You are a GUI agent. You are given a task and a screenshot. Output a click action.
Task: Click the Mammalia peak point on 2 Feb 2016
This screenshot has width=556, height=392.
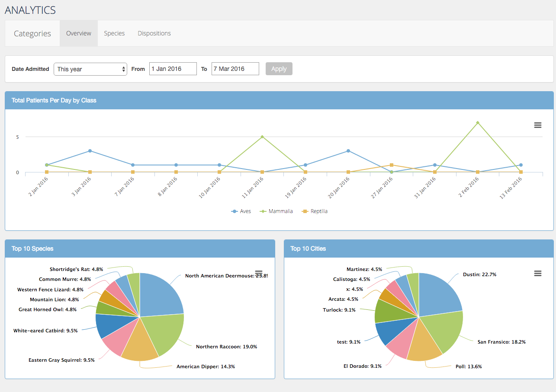pos(478,123)
